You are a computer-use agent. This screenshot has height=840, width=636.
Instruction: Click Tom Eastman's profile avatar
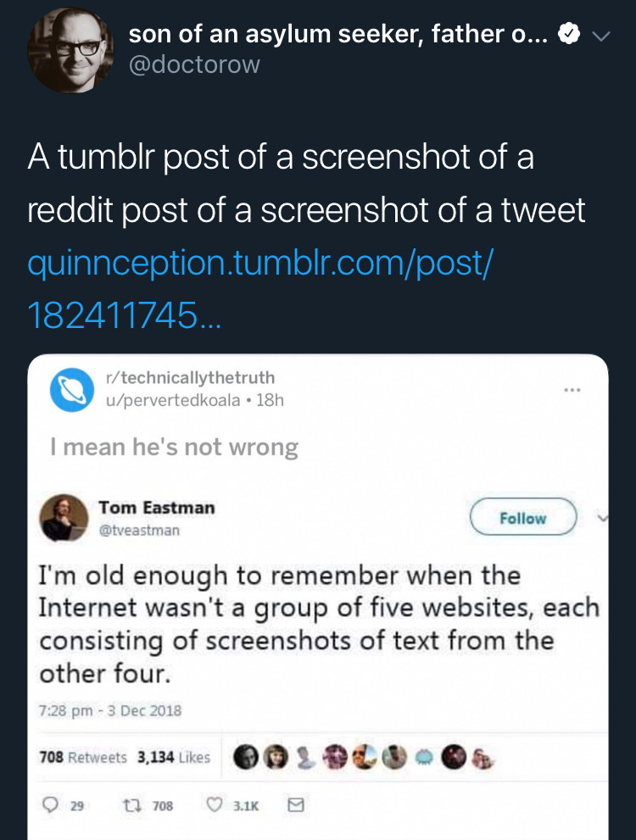(x=64, y=518)
